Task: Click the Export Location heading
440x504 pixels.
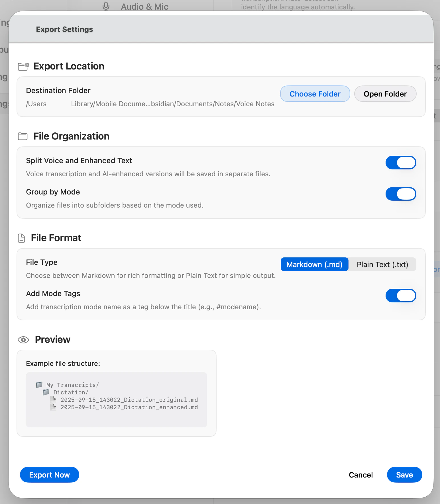Action: click(x=69, y=66)
